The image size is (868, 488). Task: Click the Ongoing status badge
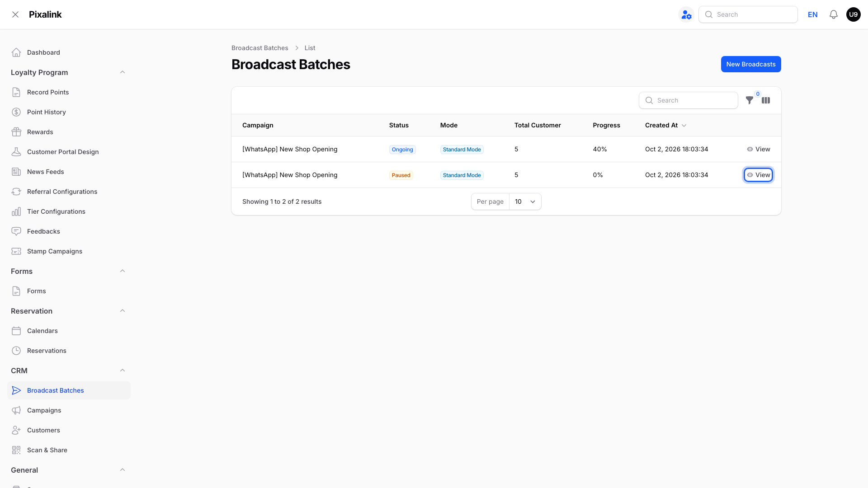(x=402, y=150)
